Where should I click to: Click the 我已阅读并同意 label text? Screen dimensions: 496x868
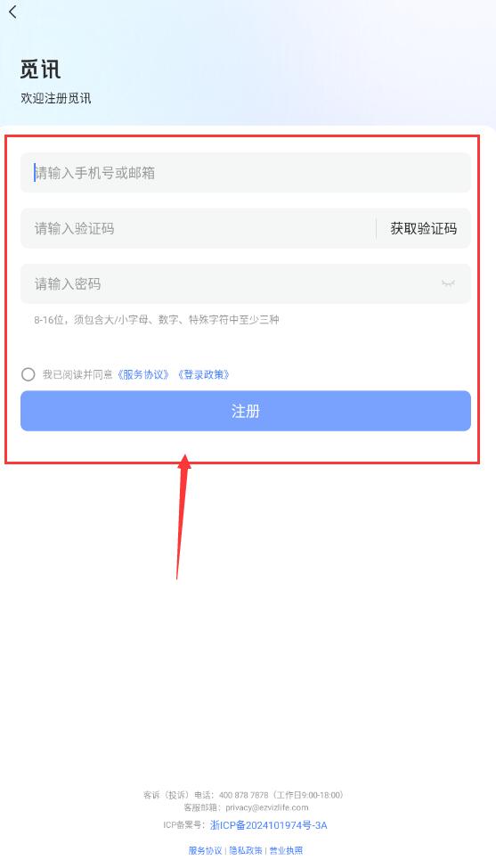(x=77, y=374)
